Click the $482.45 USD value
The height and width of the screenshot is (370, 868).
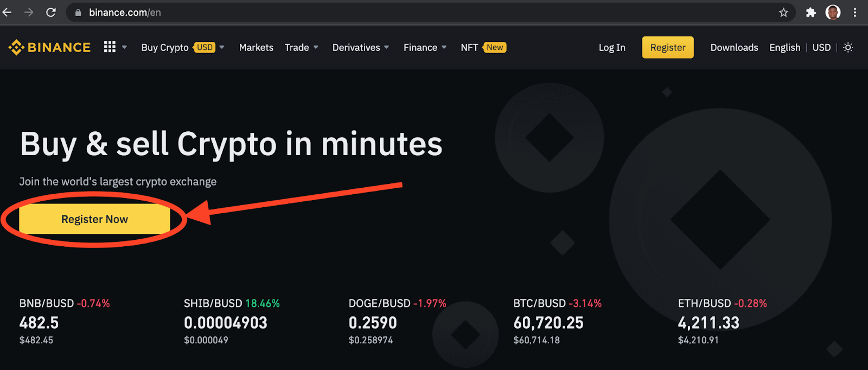36,340
